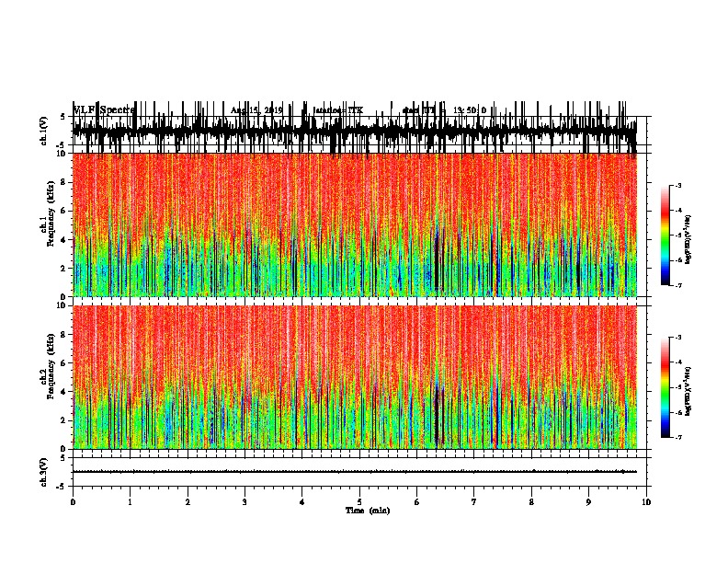Image resolution: width=728 pixels, height=563 pixels.
Task: Click the time axis tick label '5'
Action: point(359,502)
